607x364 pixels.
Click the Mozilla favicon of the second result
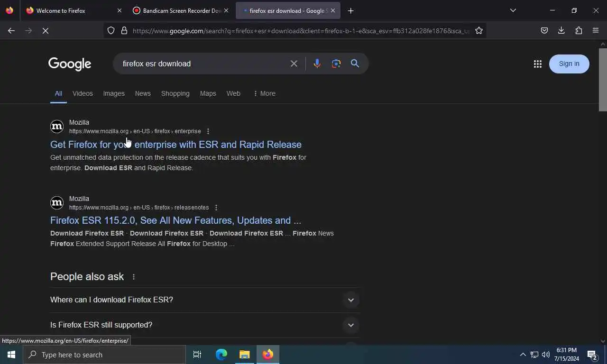[x=57, y=203]
